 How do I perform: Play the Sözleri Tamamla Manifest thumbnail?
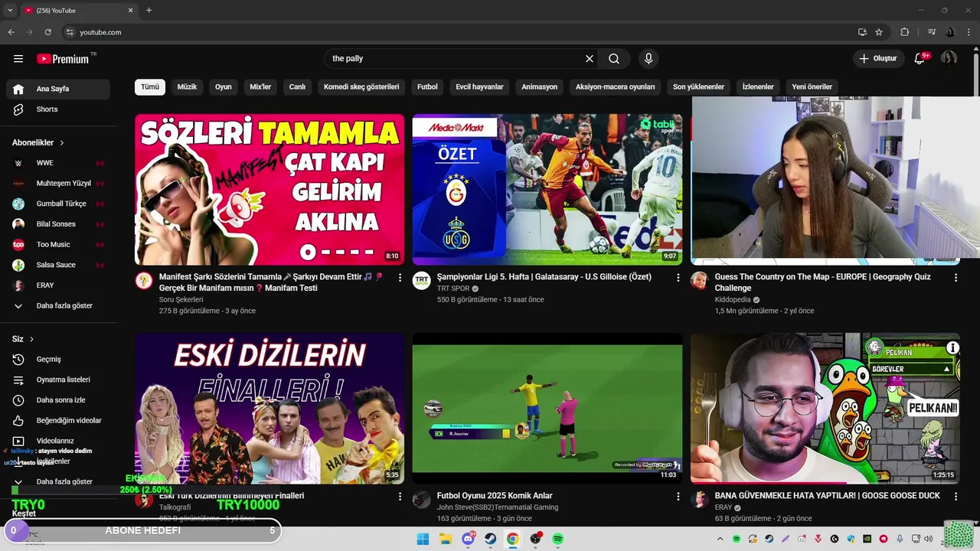(269, 190)
